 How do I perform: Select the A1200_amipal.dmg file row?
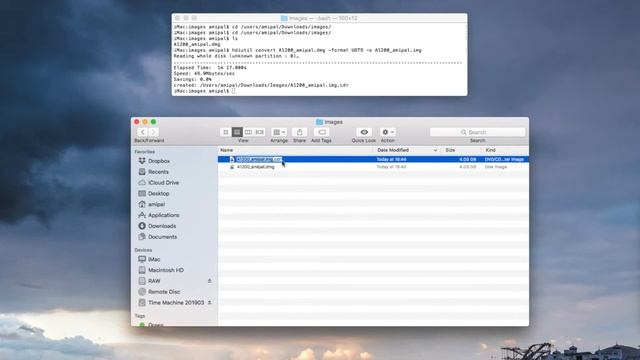pos(373,167)
